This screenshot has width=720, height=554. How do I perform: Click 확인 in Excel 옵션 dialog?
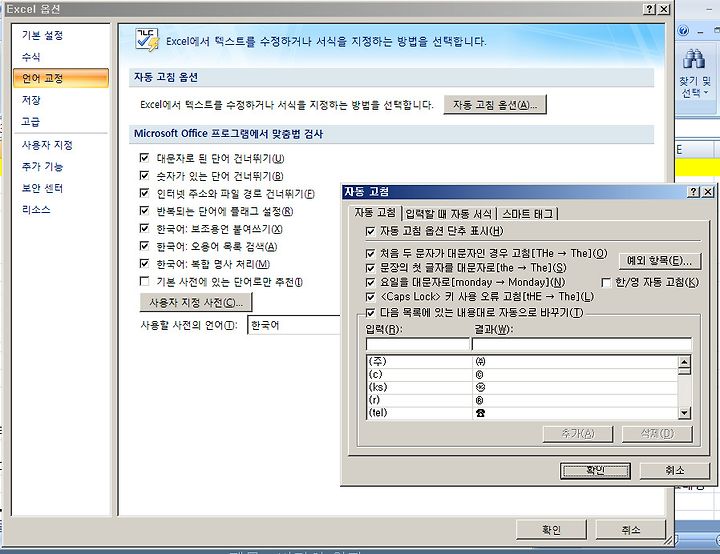coord(551,530)
